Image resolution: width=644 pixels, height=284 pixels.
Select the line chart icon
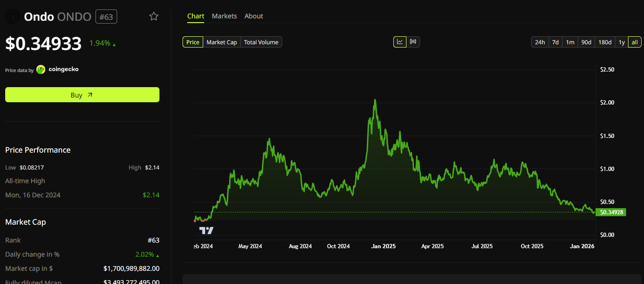400,41
